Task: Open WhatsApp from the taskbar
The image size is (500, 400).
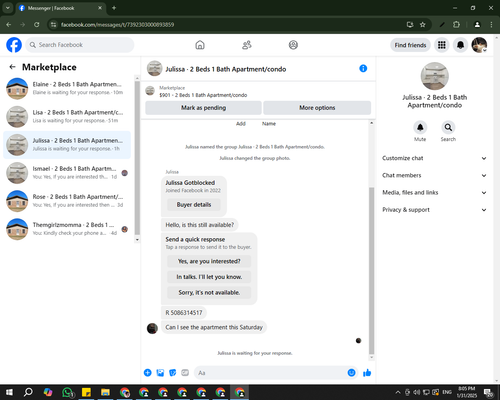Action: click(67, 392)
